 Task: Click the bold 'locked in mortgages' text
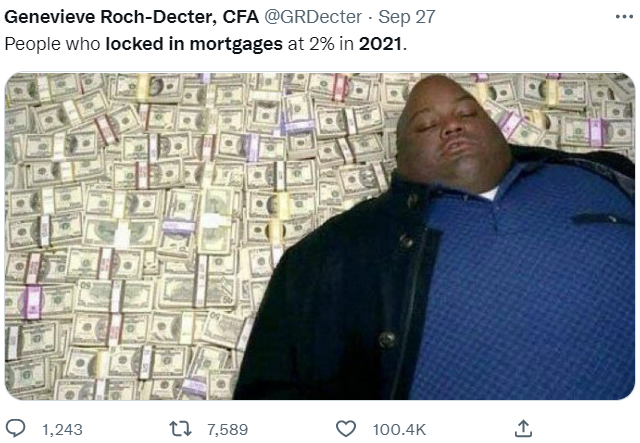coord(194,44)
